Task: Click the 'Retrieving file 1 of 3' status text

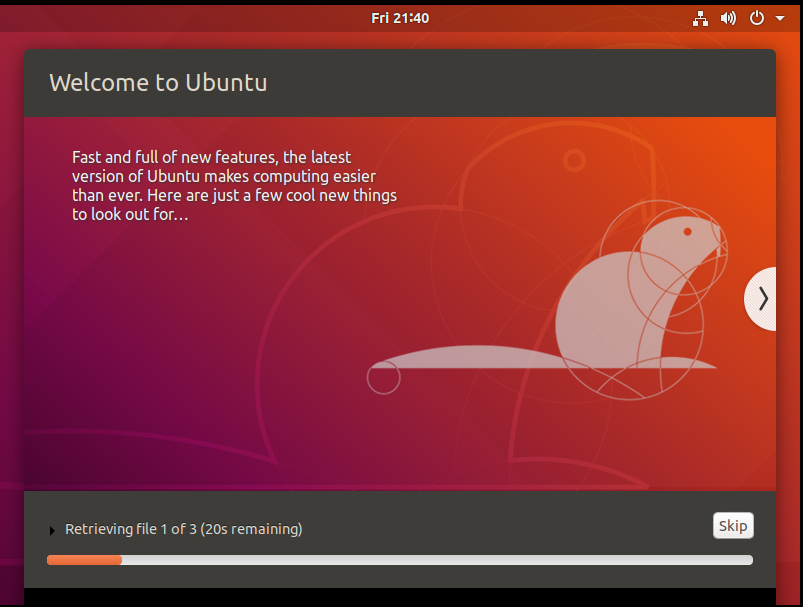Action: click(183, 529)
